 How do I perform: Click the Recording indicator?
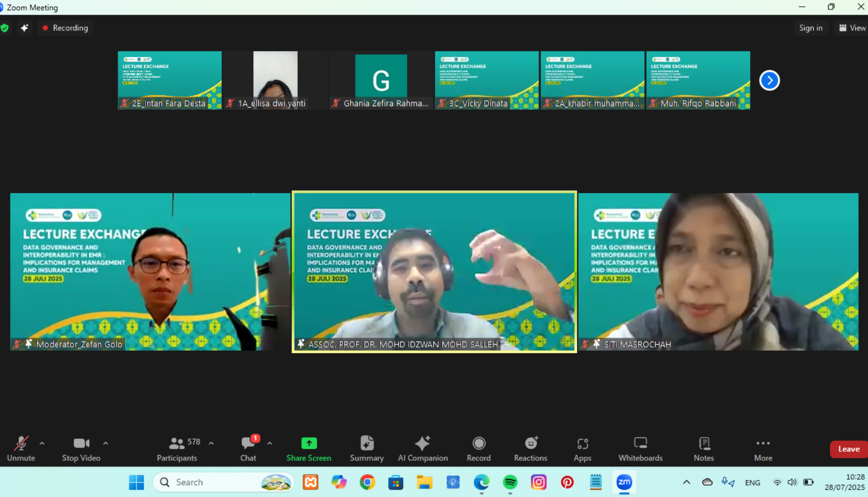tap(66, 28)
